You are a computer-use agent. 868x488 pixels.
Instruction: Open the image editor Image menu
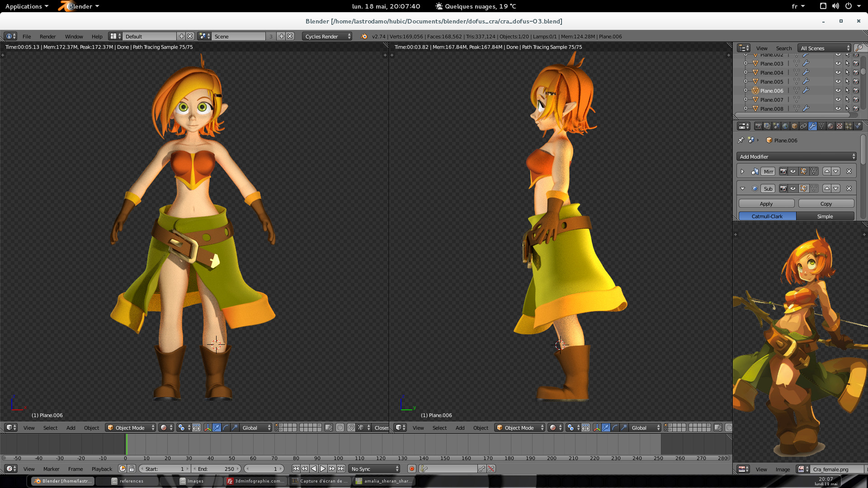(x=783, y=469)
